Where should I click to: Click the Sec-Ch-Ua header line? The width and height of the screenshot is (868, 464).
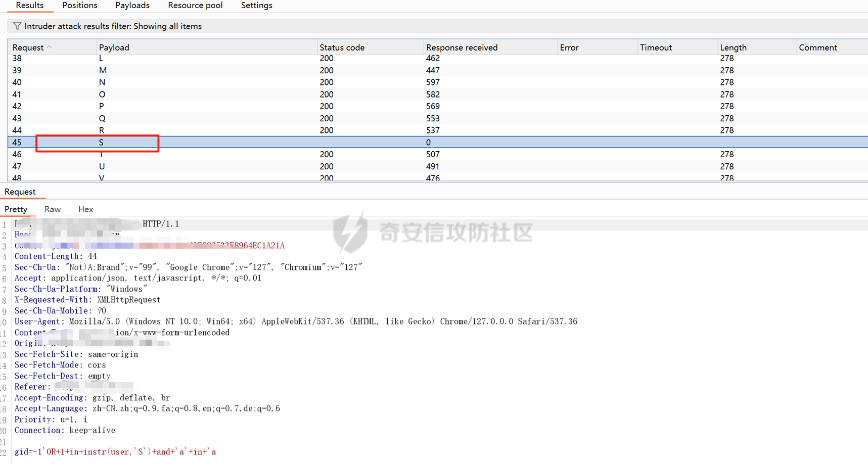tap(189, 267)
